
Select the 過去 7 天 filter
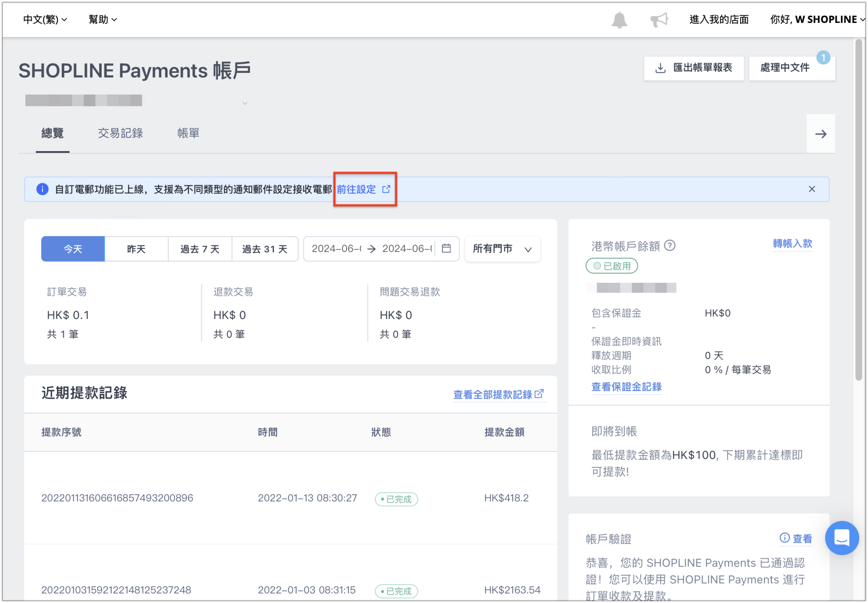200,249
